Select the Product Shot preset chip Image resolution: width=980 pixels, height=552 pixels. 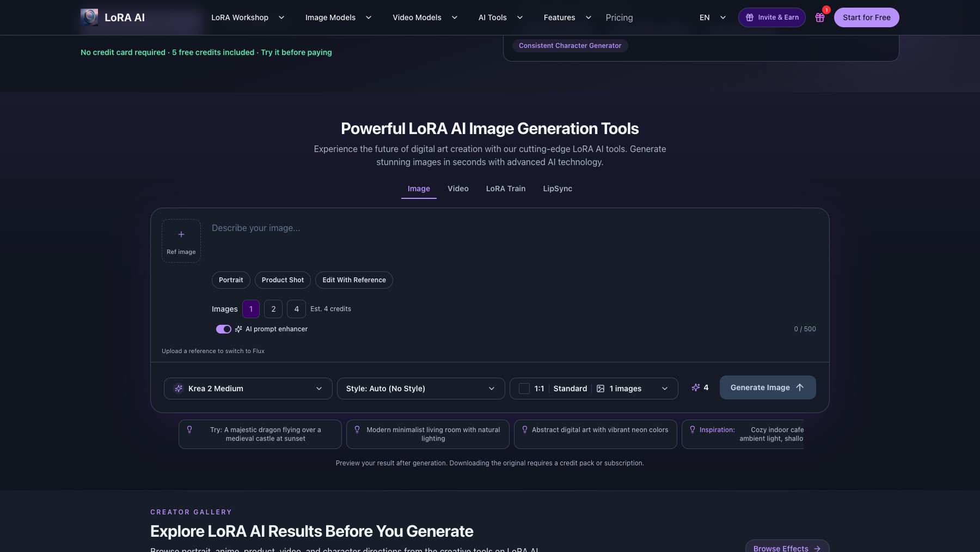(283, 280)
